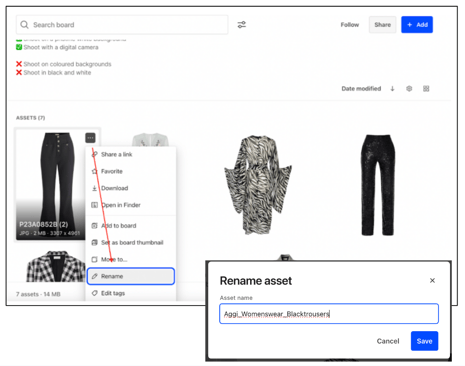The image size is (465, 366).
Task: Select the checkered blazer thumbnail
Action: pyautogui.click(x=56, y=267)
